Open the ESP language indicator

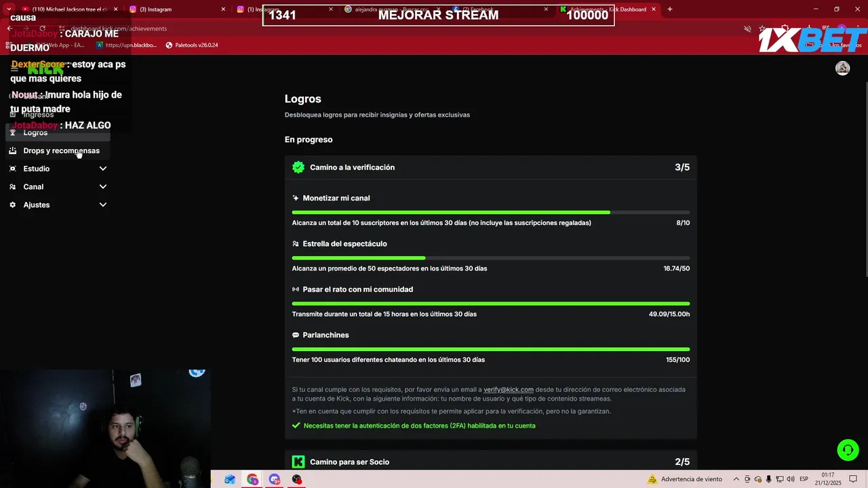click(804, 479)
